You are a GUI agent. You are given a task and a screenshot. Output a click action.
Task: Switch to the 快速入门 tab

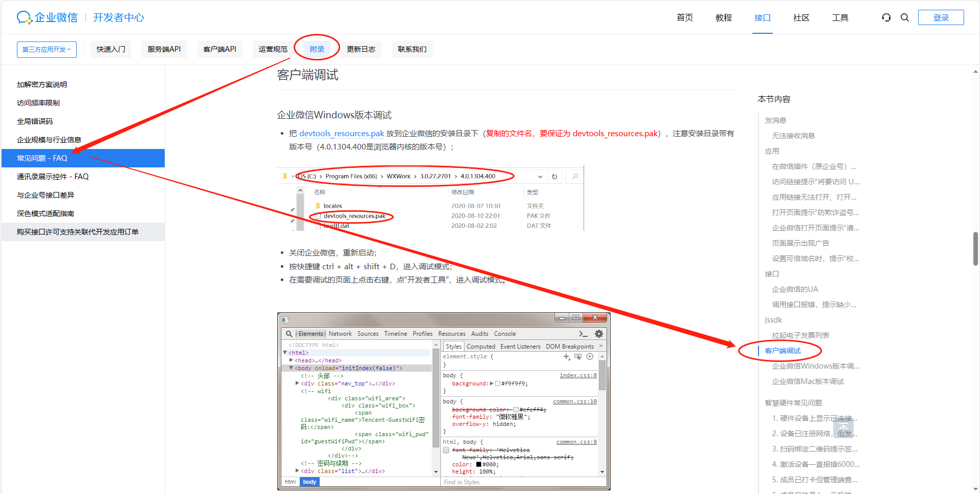click(111, 49)
